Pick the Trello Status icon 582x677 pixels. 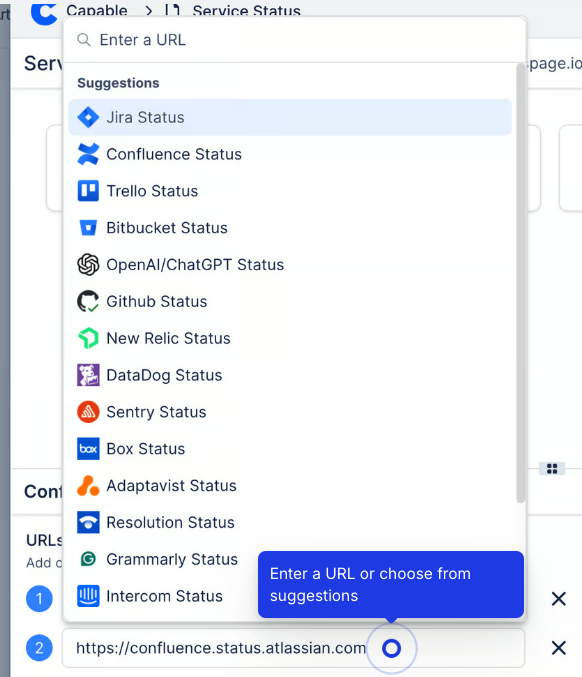pos(88,191)
